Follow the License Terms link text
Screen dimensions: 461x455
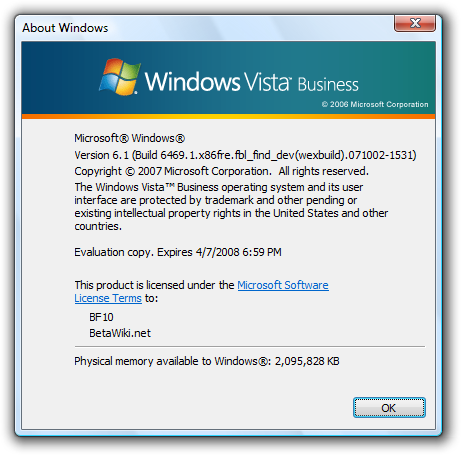108,298
